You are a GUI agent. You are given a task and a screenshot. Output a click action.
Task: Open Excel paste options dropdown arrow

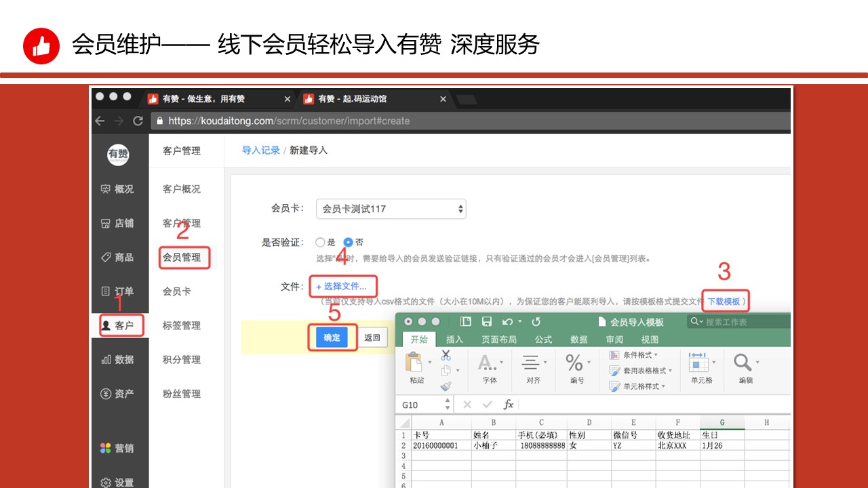click(x=430, y=362)
